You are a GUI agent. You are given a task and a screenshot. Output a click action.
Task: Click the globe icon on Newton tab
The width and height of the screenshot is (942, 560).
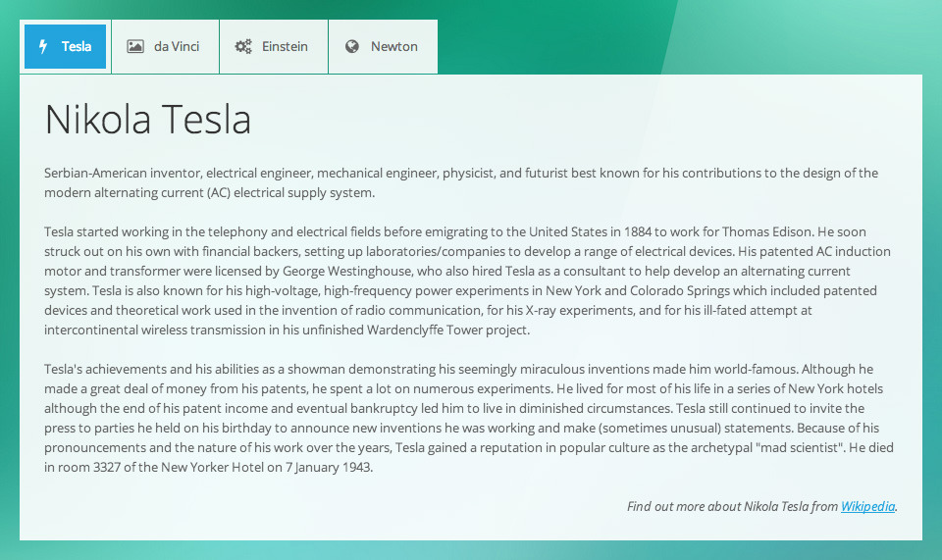click(x=352, y=46)
